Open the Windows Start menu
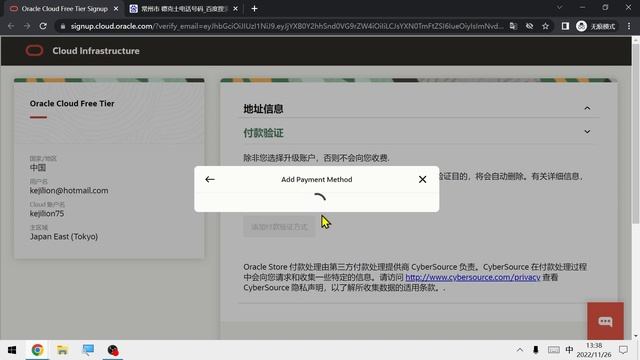 coord(12,350)
